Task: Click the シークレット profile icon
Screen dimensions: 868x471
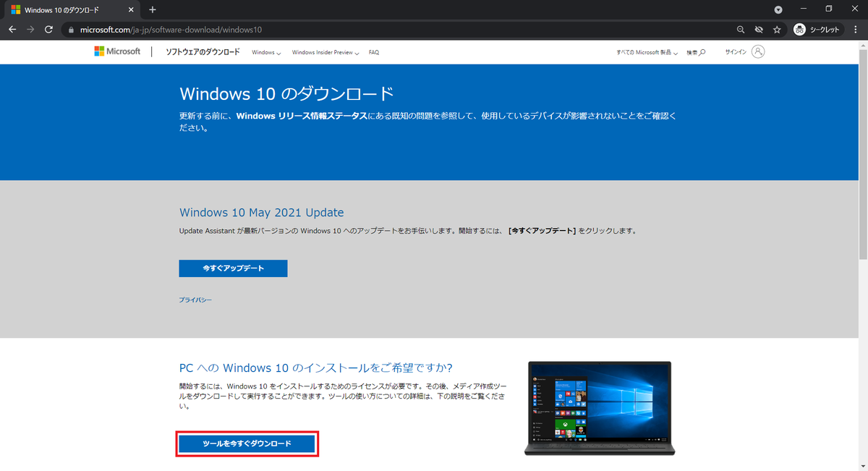Action: coord(799,30)
